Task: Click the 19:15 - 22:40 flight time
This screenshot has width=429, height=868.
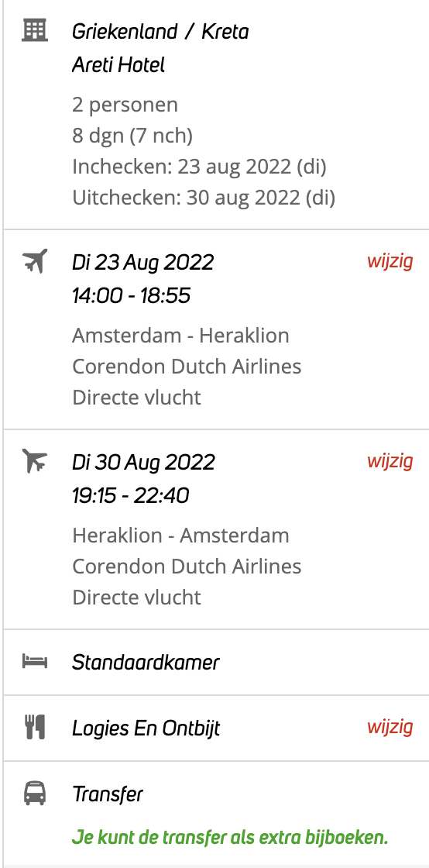Action: coord(130,495)
